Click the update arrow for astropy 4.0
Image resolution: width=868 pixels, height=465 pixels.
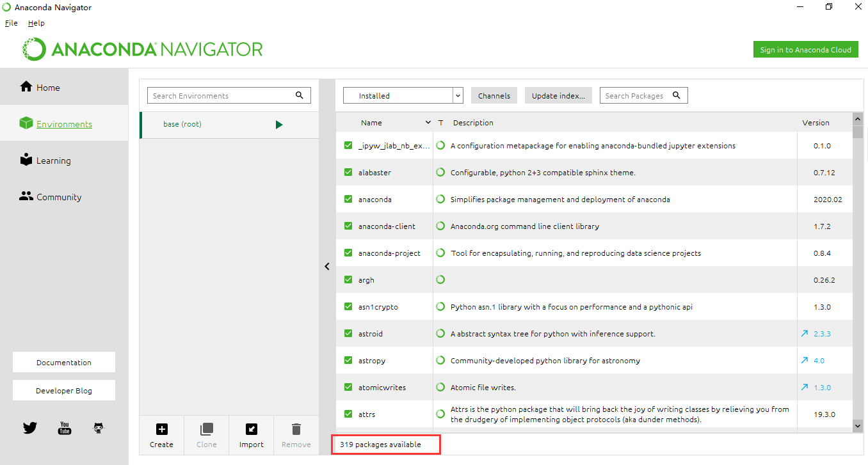tap(805, 360)
